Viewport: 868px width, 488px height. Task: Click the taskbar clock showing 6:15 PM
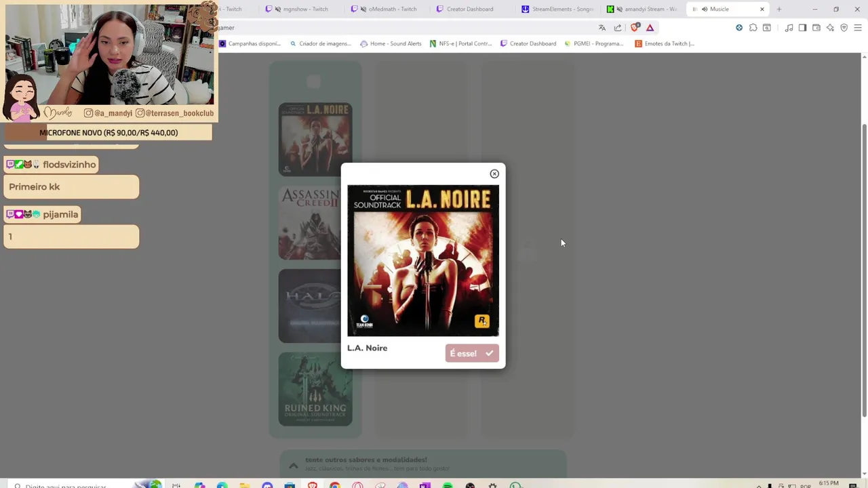pos(829,484)
